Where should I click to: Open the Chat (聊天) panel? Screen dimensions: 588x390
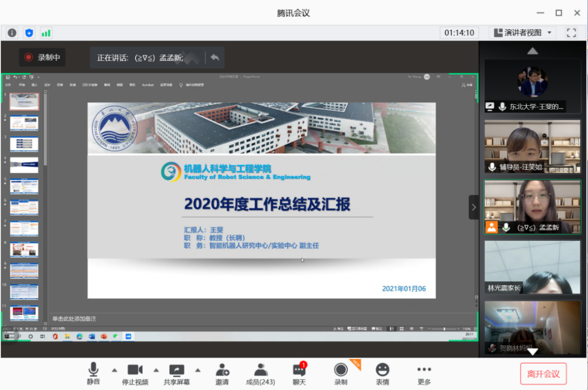[x=299, y=374]
